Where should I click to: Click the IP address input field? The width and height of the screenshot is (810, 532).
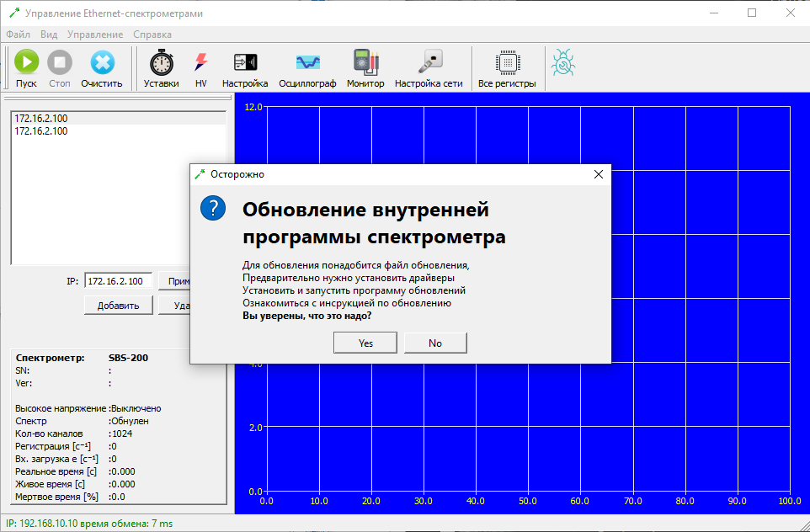click(x=119, y=281)
